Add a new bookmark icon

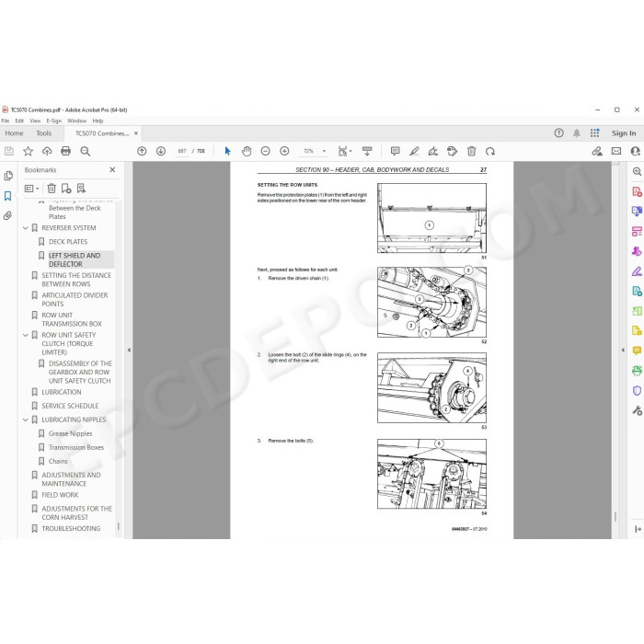coord(66,189)
